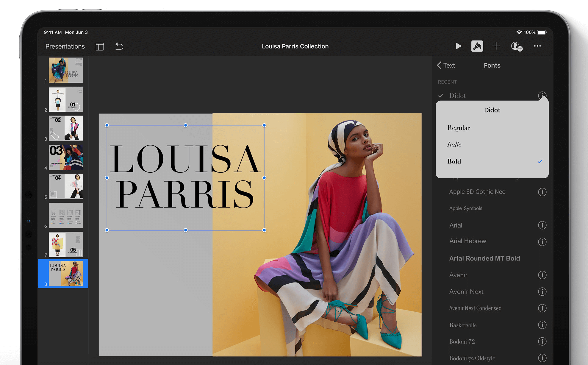This screenshot has height=365, width=588.
Task: Tap the Wi-Fi status icon
Action: pos(519,32)
